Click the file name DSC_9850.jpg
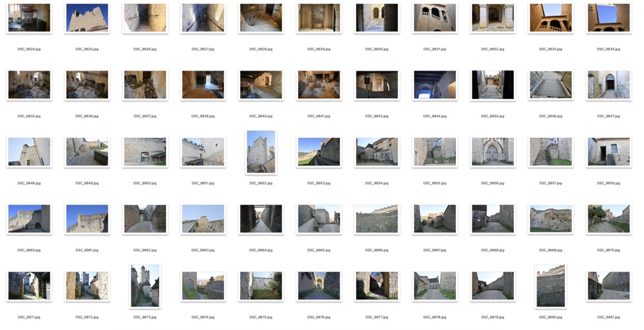Screen dimensions: 644x330 tap(145, 183)
